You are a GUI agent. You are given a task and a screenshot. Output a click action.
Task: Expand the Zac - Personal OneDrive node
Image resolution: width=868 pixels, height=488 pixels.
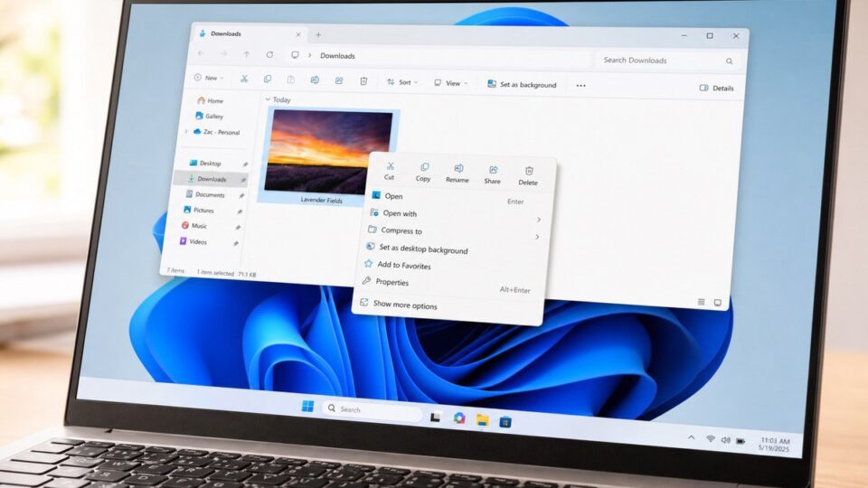click(186, 132)
